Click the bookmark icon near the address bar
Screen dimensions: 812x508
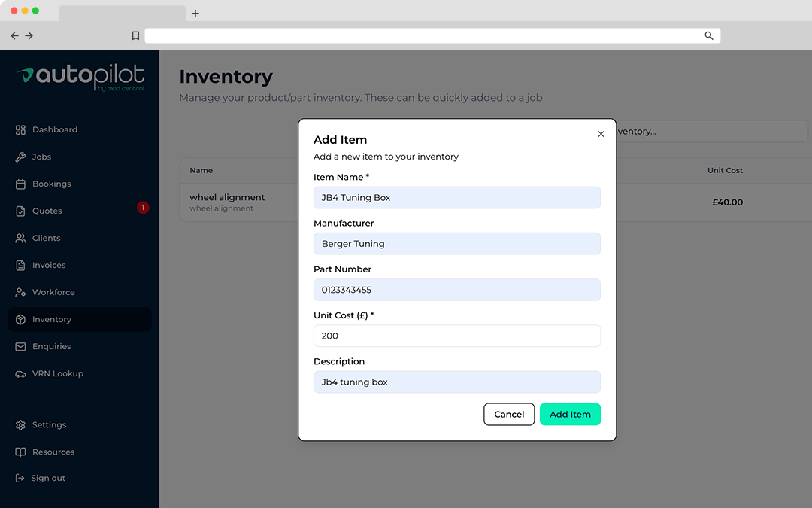(135, 35)
